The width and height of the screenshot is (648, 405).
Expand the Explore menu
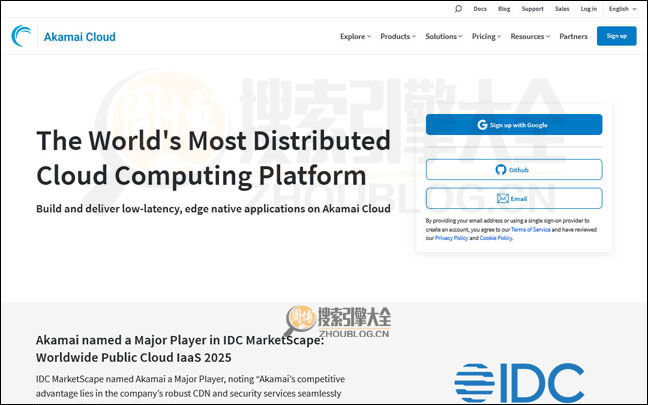pos(355,36)
